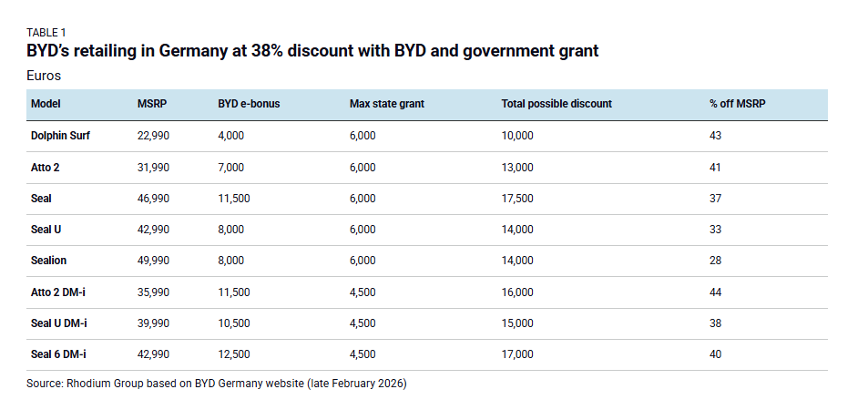Click the Seal U DM-i model name
This screenshot has width=868, height=410.
59,323
